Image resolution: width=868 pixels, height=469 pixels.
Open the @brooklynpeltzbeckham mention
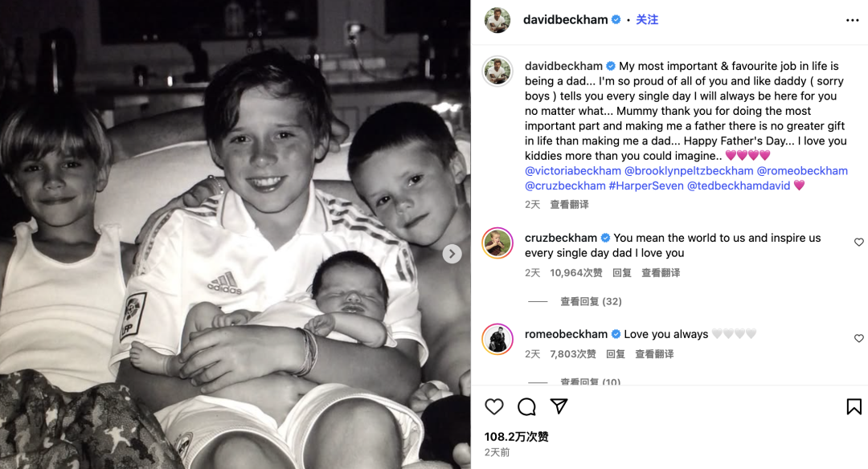click(x=689, y=171)
